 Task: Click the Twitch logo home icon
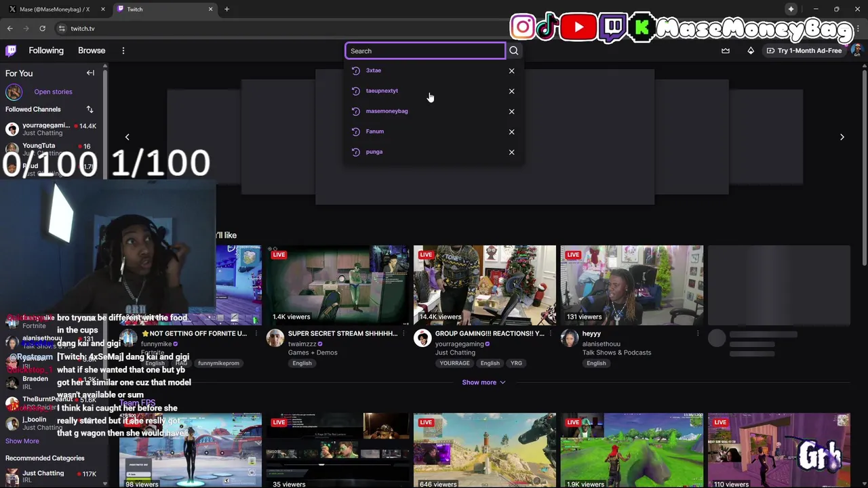11,51
